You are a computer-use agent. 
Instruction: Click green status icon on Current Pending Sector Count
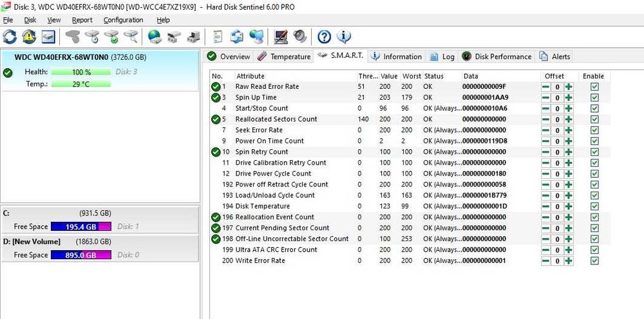point(216,228)
